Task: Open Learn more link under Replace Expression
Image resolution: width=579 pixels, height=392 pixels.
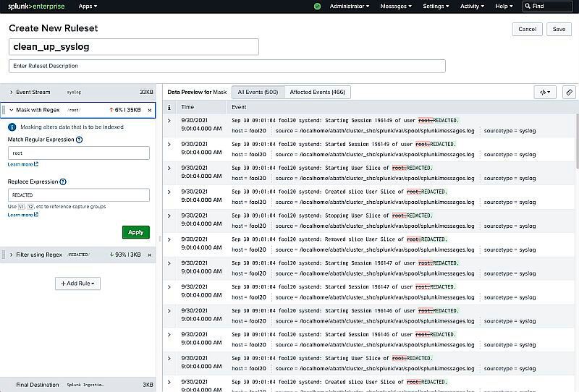Action: click(x=23, y=215)
